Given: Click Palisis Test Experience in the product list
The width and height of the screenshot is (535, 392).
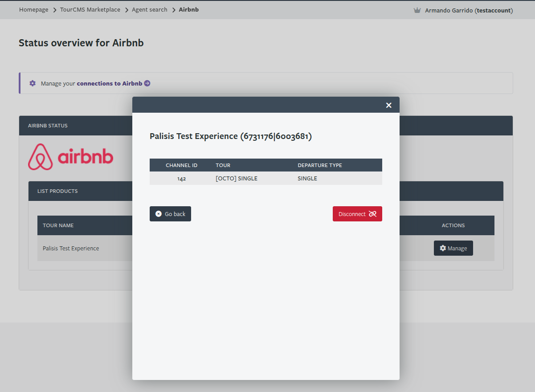Looking at the screenshot, I should [x=71, y=248].
